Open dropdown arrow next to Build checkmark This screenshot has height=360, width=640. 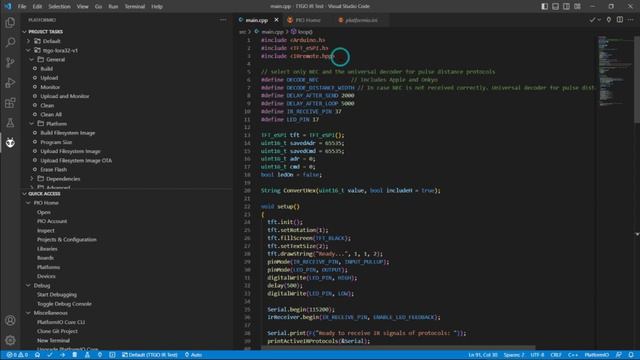point(599,20)
